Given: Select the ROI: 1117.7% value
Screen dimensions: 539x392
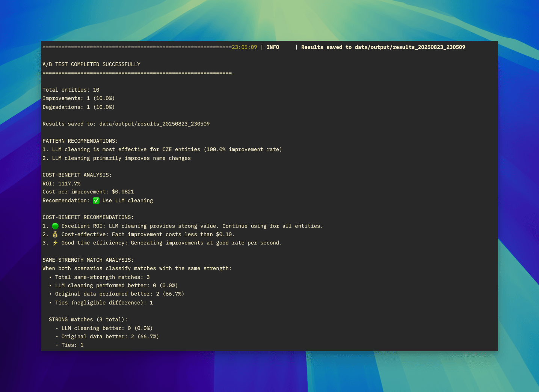Looking at the screenshot, I should [62, 183].
